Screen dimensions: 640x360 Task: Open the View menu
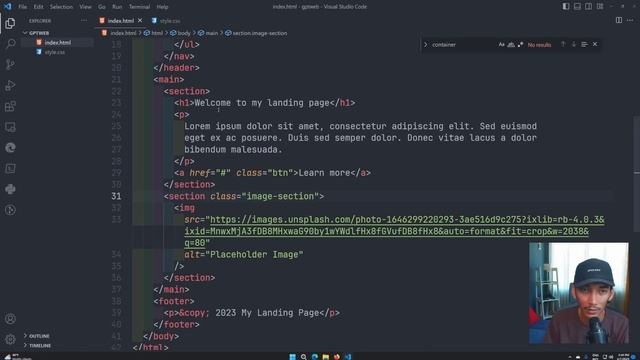pyautogui.click(x=85, y=7)
